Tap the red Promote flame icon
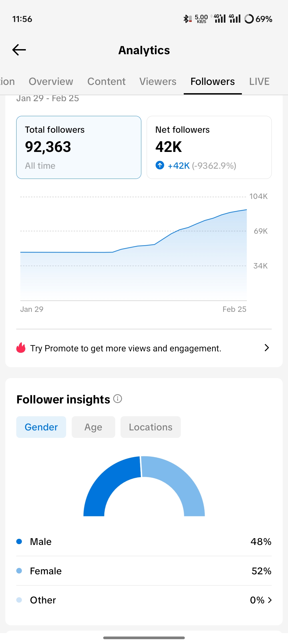 [x=21, y=348]
